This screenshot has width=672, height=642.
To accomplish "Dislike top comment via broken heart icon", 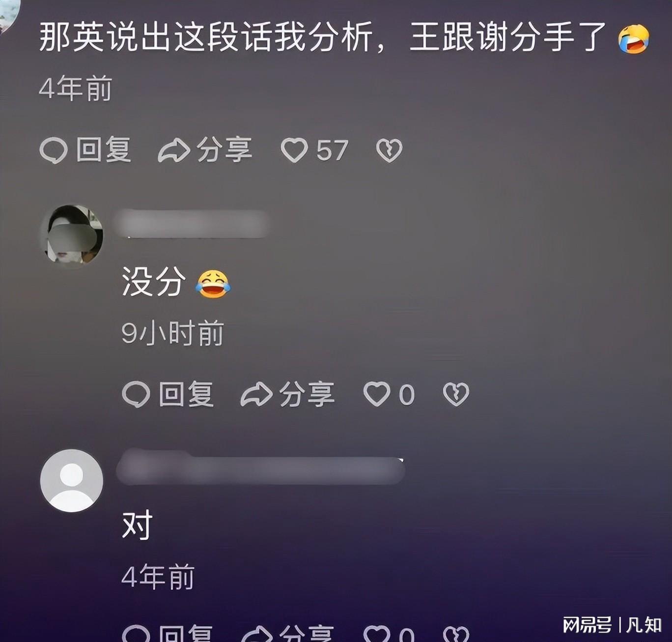I will tap(389, 150).
